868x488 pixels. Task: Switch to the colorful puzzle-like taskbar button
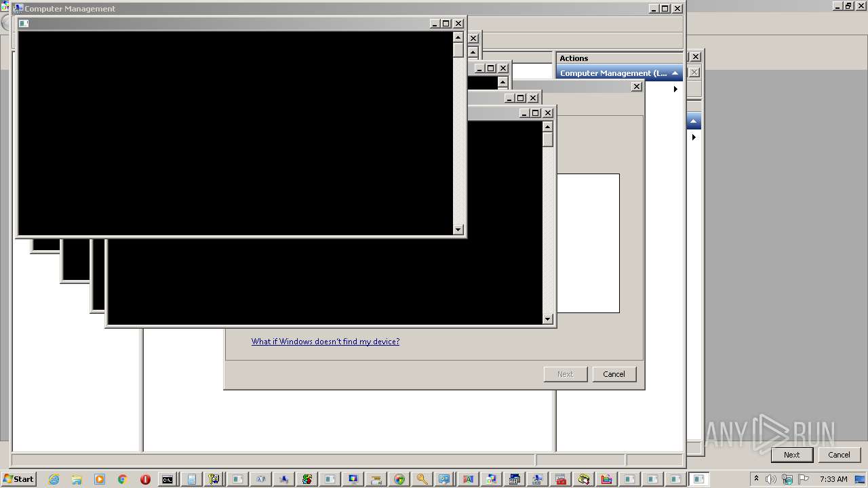(x=307, y=479)
